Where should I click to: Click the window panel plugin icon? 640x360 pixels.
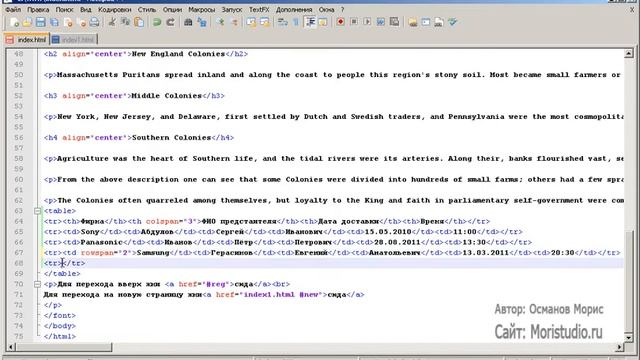[x=426, y=22]
